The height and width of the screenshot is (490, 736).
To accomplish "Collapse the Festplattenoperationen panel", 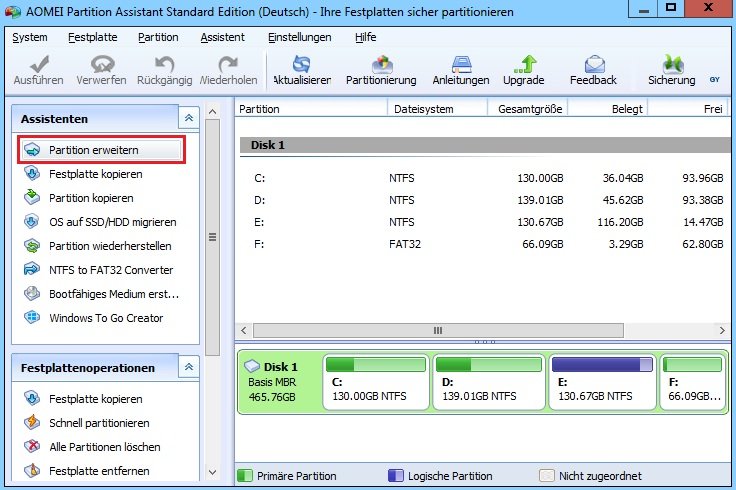I will click(x=189, y=367).
